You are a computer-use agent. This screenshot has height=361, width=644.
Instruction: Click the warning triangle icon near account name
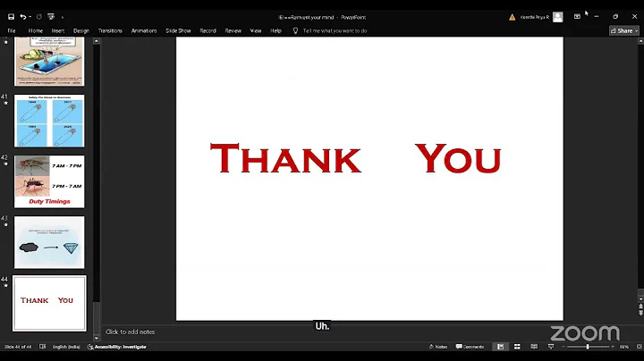[512, 17]
